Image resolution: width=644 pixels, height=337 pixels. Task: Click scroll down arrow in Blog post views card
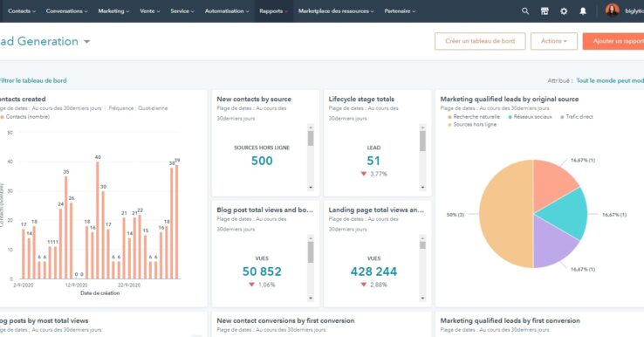(311, 299)
